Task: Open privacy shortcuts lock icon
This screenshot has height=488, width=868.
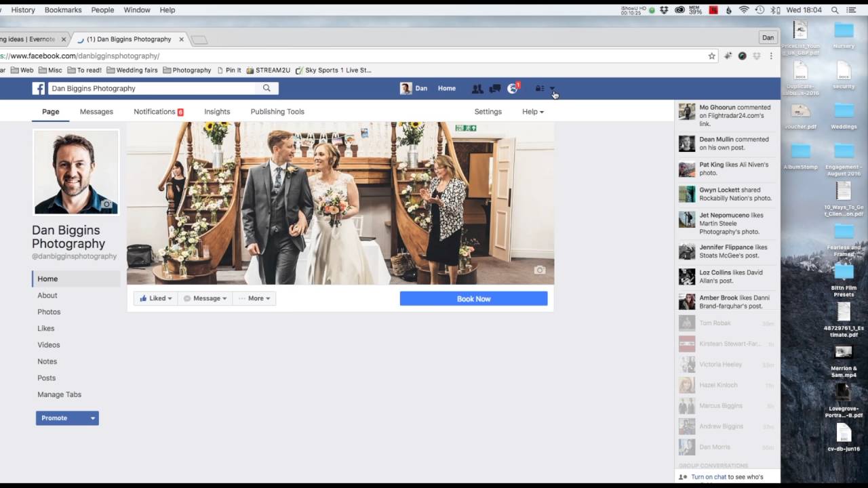Action: pyautogui.click(x=540, y=89)
